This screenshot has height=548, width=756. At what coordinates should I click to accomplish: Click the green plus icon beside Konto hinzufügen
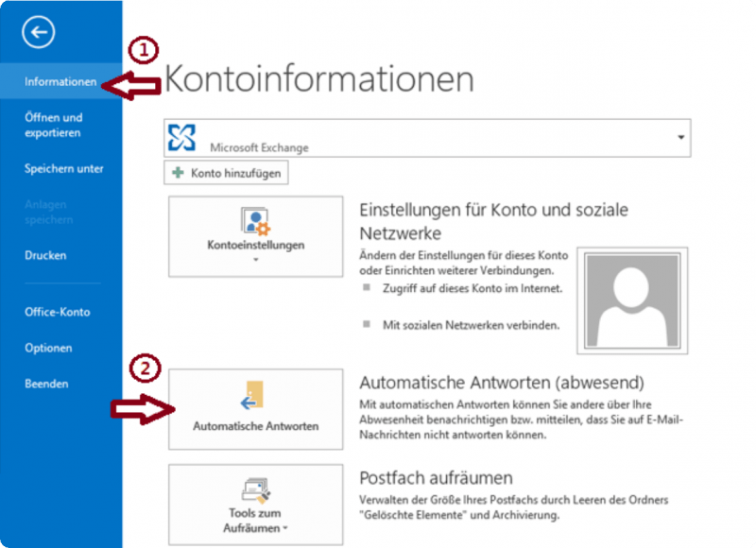pos(178,172)
